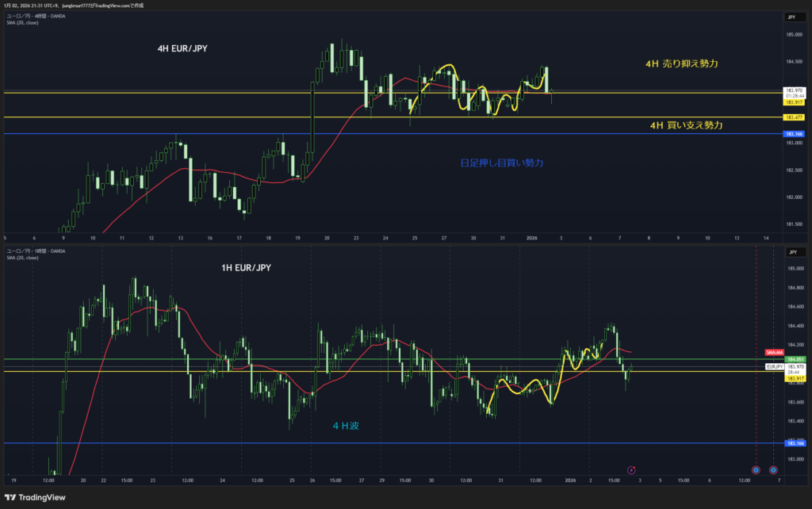The height and width of the screenshot is (509, 812).
Task: Open the JPY currency selector on the 4H chart
Action: click(791, 17)
